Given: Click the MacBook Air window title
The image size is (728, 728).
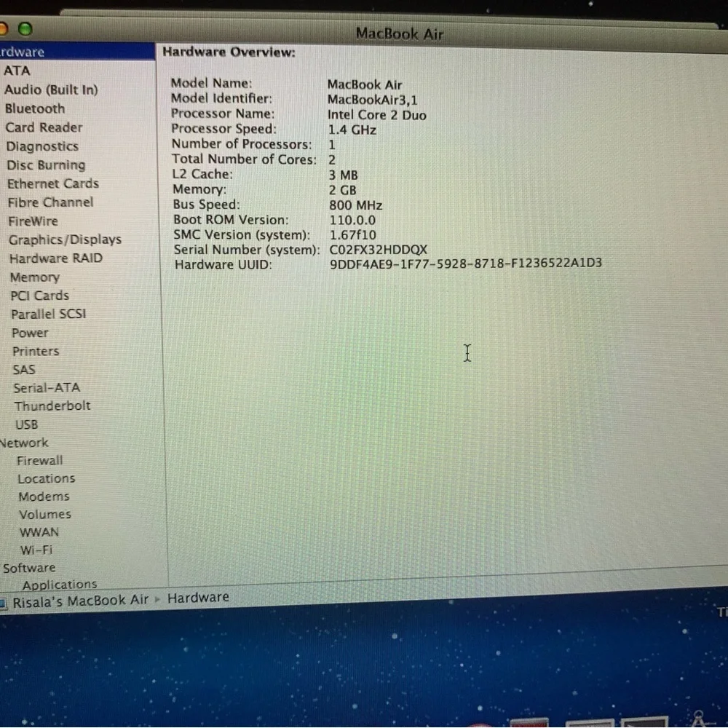Looking at the screenshot, I should (399, 34).
